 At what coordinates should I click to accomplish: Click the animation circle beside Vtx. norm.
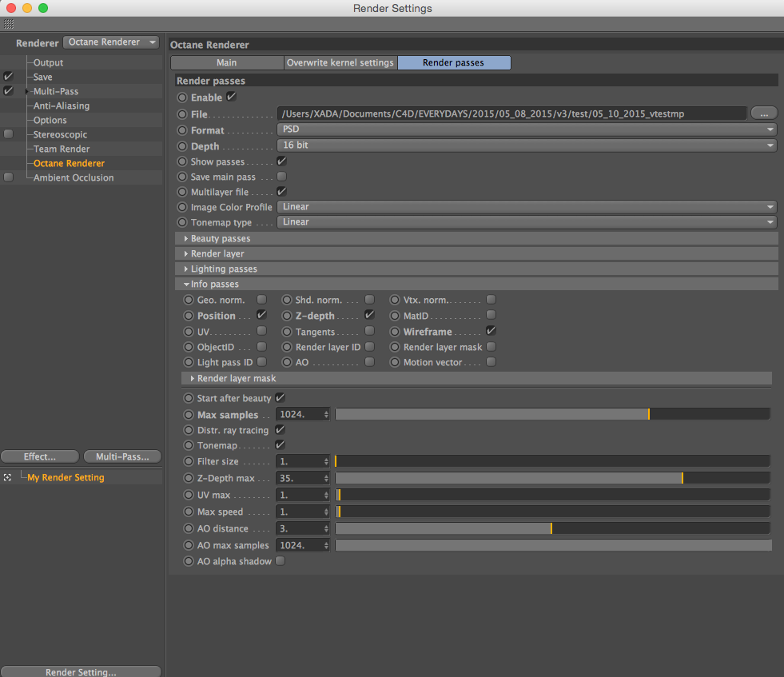[395, 300]
